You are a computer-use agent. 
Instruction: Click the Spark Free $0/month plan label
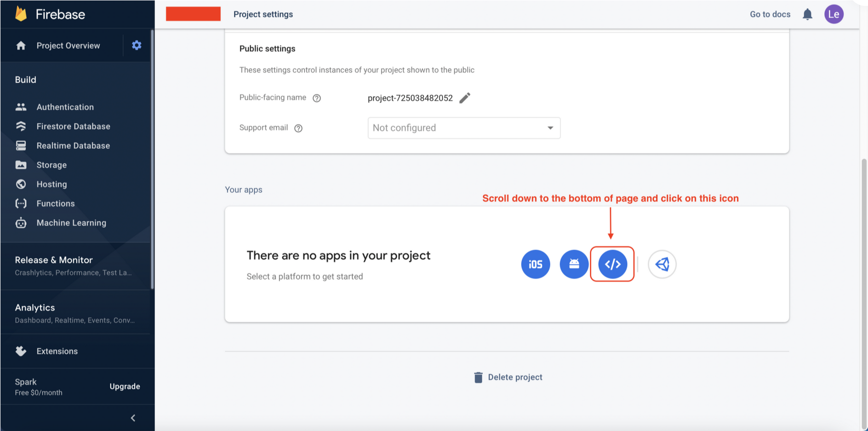click(39, 387)
